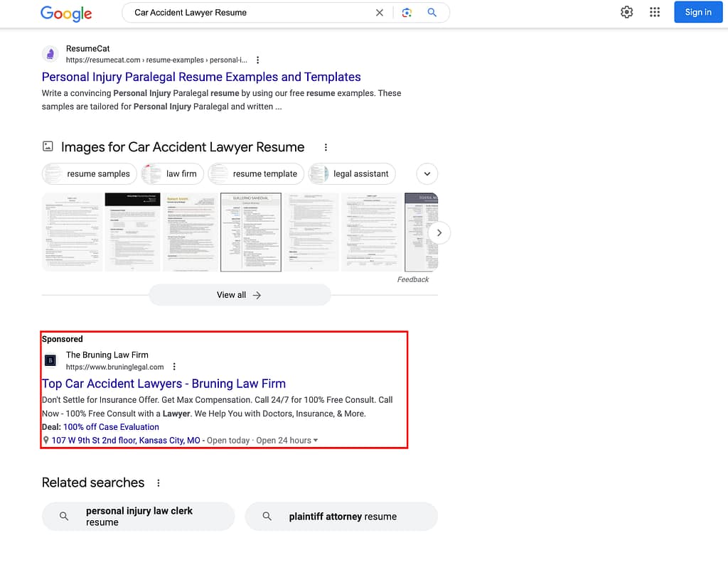Click the images section icon beside 'Images for'
This screenshot has width=728, height=577.
48,146
